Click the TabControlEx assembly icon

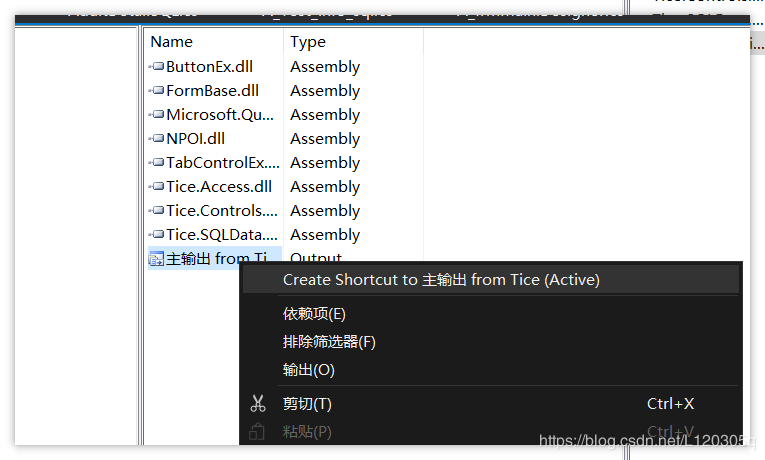[157, 163]
